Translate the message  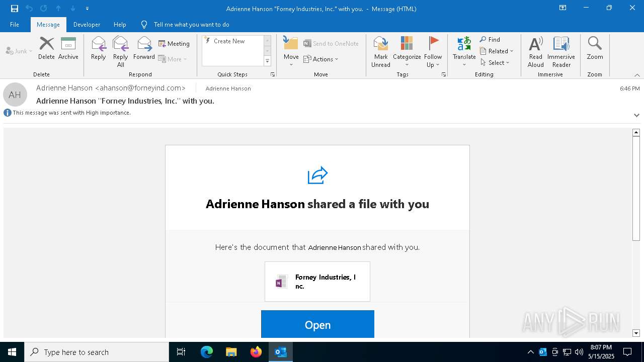[464, 51]
